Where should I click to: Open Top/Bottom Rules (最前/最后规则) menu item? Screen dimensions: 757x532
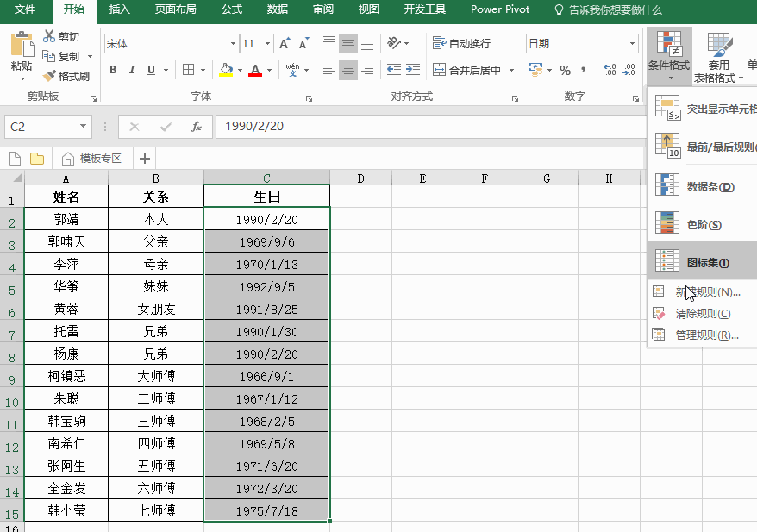point(703,147)
